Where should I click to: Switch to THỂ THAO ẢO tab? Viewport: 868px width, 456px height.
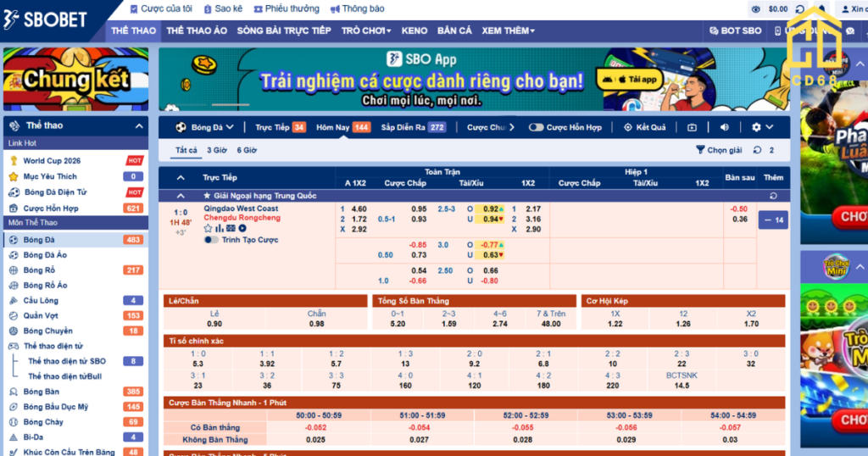(197, 31)
